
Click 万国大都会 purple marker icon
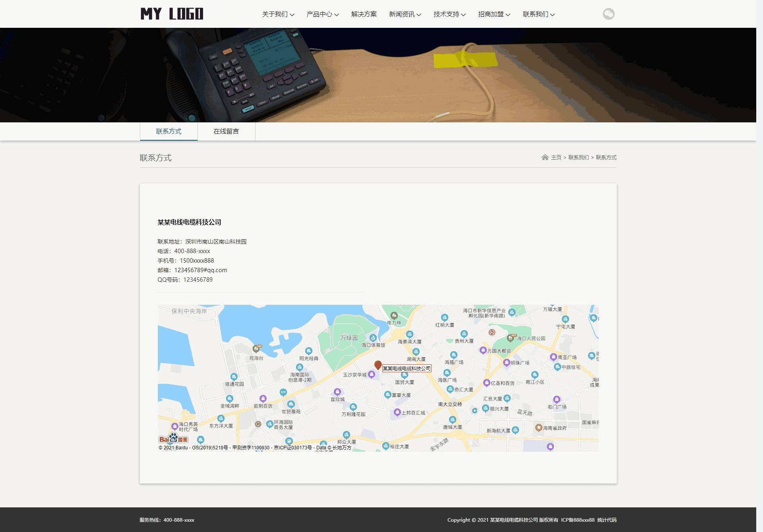(x=483, y=350)
